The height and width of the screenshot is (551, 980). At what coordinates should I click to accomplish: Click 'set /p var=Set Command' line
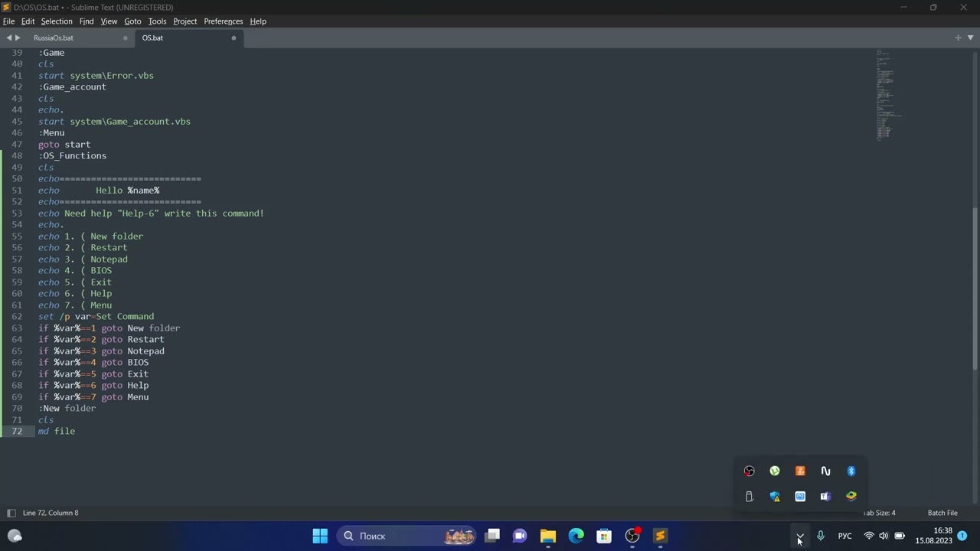coord(96,316)
